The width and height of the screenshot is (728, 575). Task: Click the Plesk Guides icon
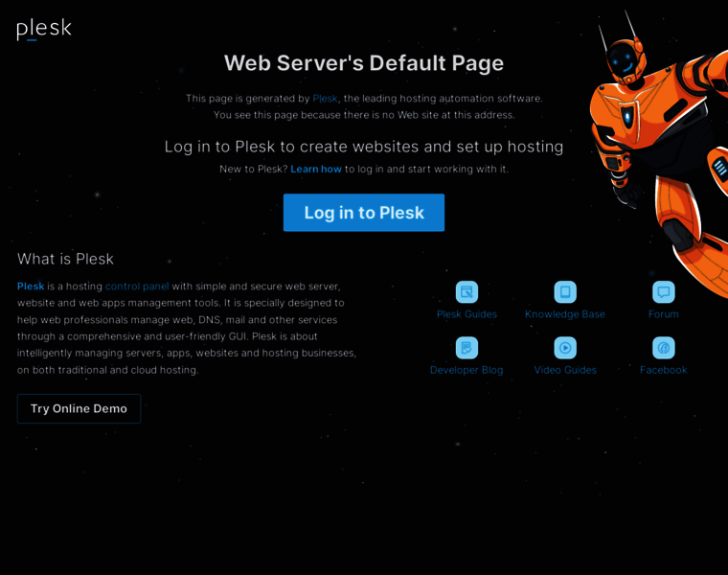click(x=466, y=292)
